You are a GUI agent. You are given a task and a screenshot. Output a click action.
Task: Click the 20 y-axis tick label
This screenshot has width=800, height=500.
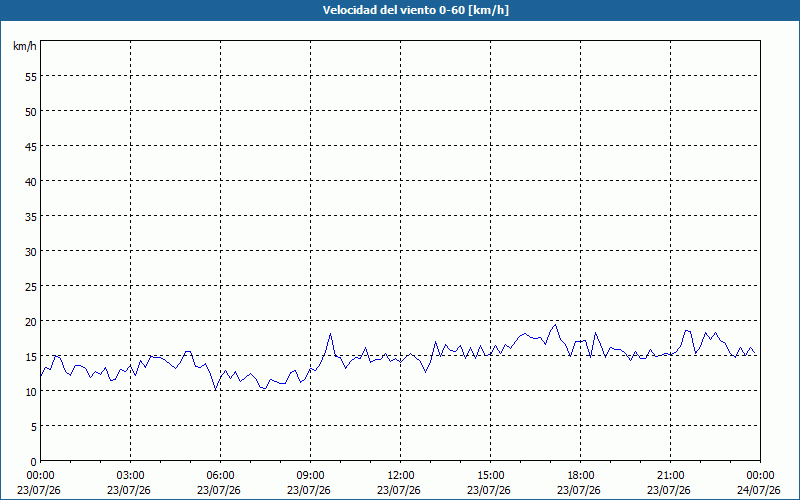31,322
